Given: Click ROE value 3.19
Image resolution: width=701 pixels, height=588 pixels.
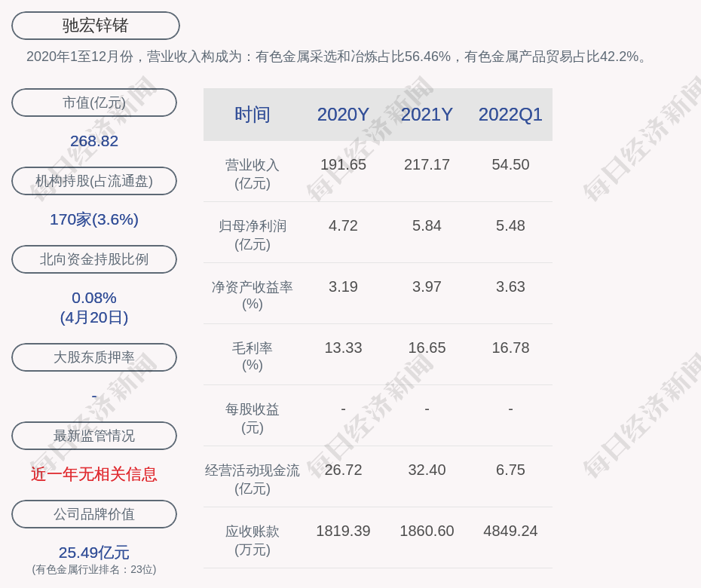Looking at the screenshot, I should 343,286.
